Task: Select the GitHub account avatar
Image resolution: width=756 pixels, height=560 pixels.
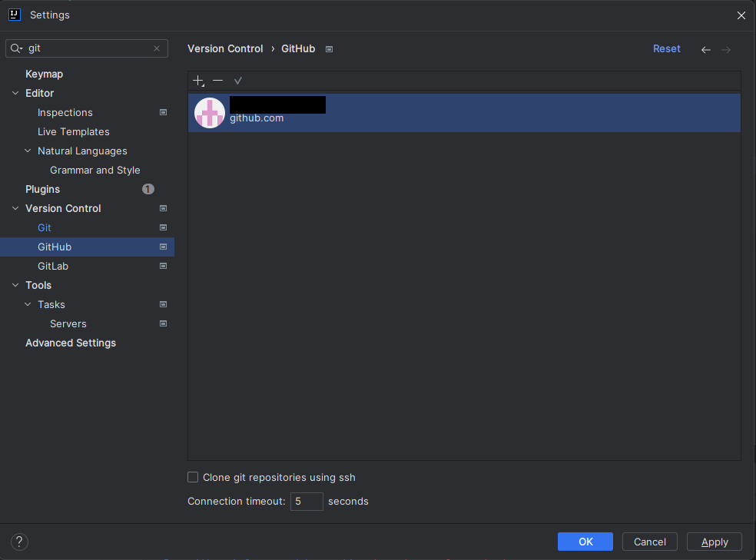Action: (x=209, y=113)
